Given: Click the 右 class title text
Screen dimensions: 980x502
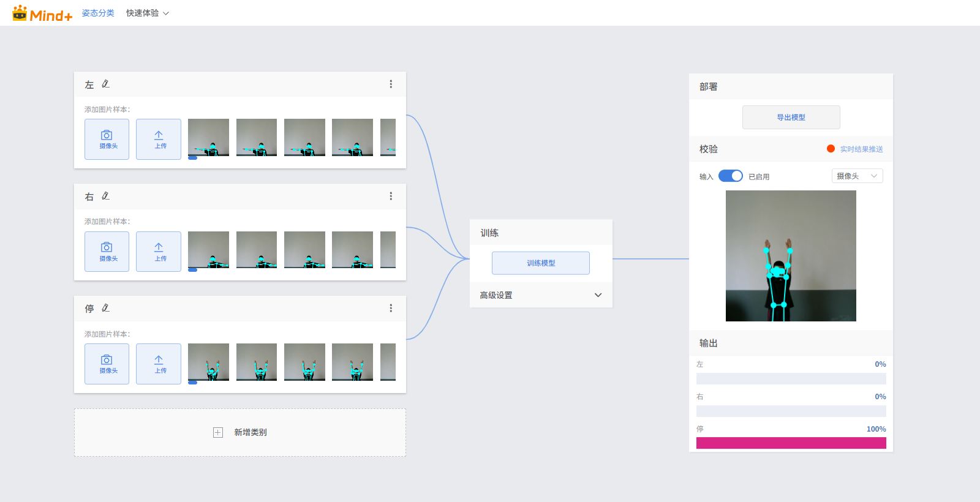Looking at the screenshot, I should coord(89,197).
